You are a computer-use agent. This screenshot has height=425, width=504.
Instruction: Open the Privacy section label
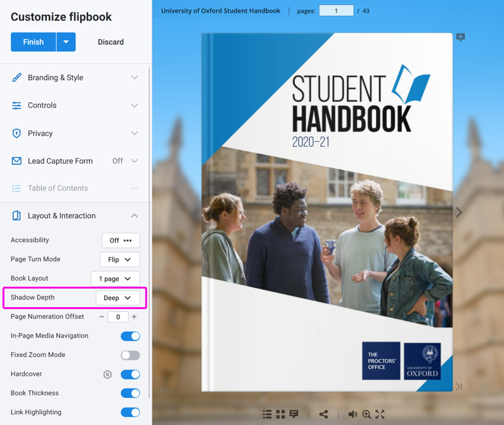(x=40, y=133)
